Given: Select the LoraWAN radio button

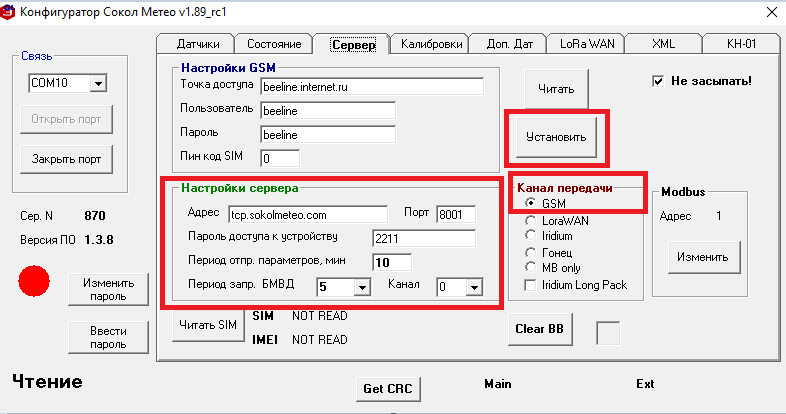Looking at the screenshot, I should pos(530,221).
